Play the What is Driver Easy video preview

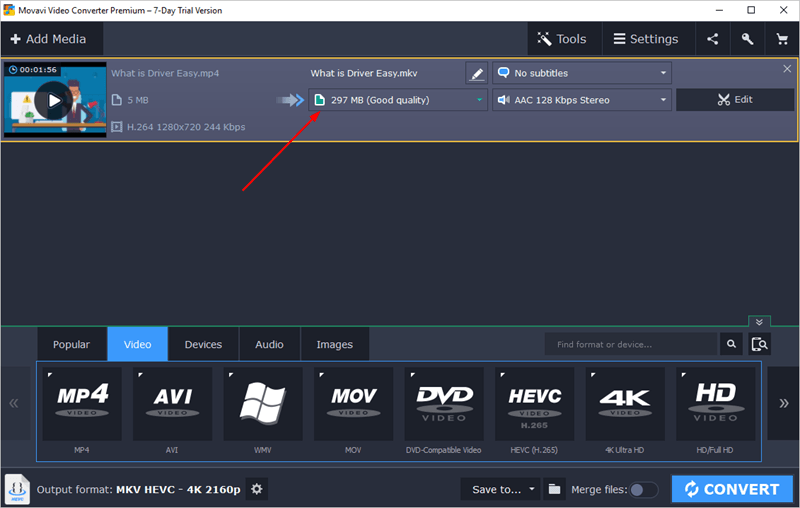click(54, 100)
